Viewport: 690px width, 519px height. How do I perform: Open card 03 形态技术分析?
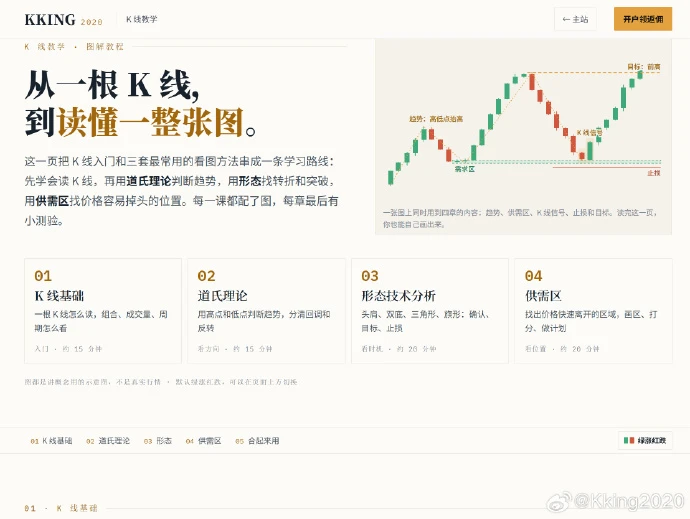coord(430,311)
